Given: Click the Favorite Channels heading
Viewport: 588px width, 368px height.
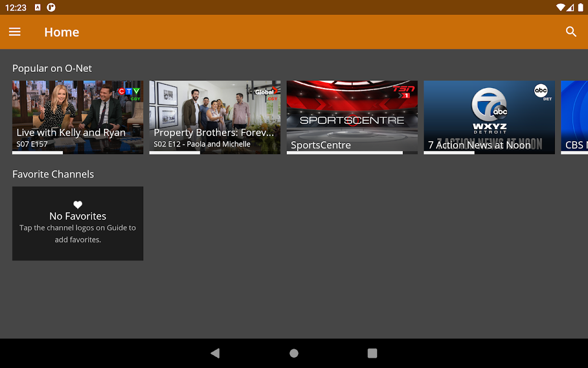Looking at the screenshot, I should coord(53,174).
